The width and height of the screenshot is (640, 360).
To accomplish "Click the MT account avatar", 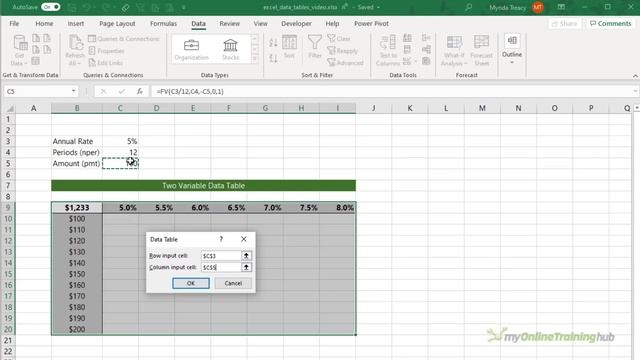I will tap(538, 7).
